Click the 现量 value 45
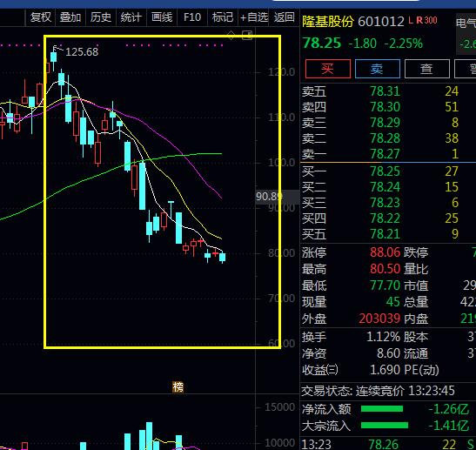The height and width of the screenshot is (450, 476). point(393,302)
